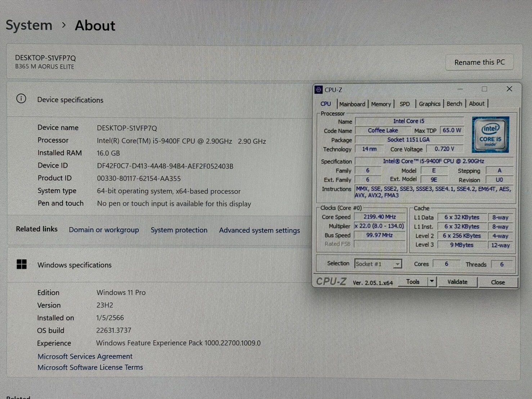Click the Ext. Model value 9E
Image resolution: width=532 pixels, height=399 pixels.
tap(434, 179)
